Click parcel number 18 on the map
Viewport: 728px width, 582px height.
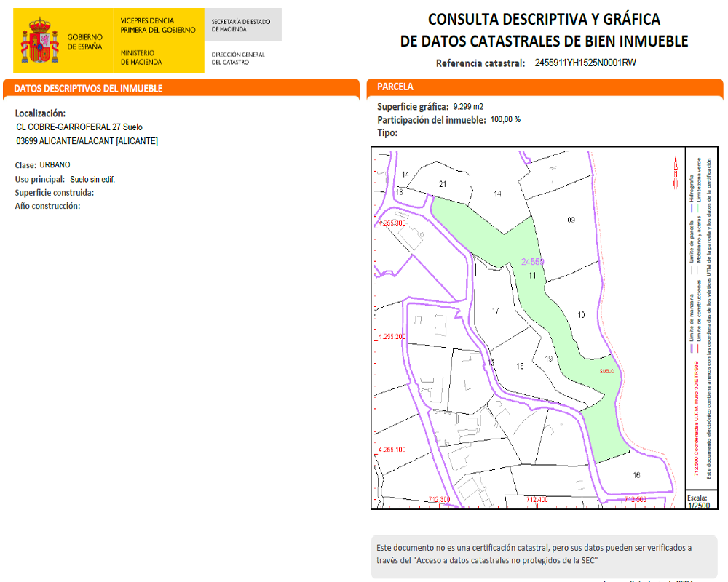click(x=520, y=366)
